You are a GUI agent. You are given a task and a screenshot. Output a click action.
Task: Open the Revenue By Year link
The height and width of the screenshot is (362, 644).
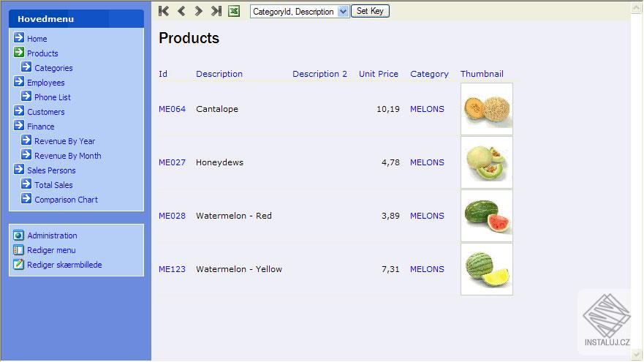(64, 141)
